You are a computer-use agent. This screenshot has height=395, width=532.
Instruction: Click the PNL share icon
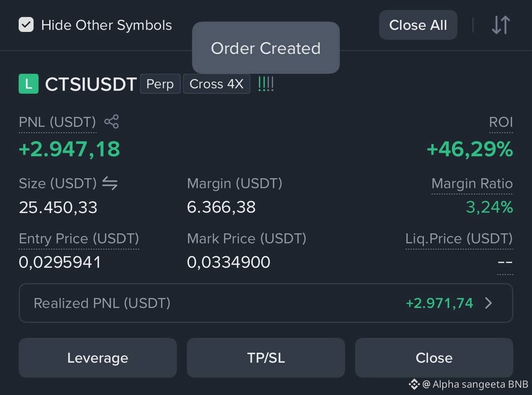coord(111,122)
